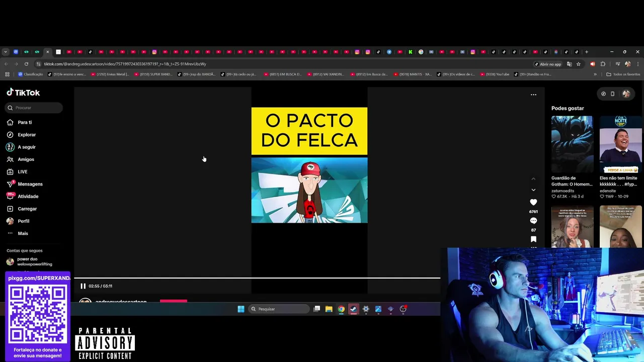
Task: Open the Photos app on the taskbar
Action: (x=378, y=309)
